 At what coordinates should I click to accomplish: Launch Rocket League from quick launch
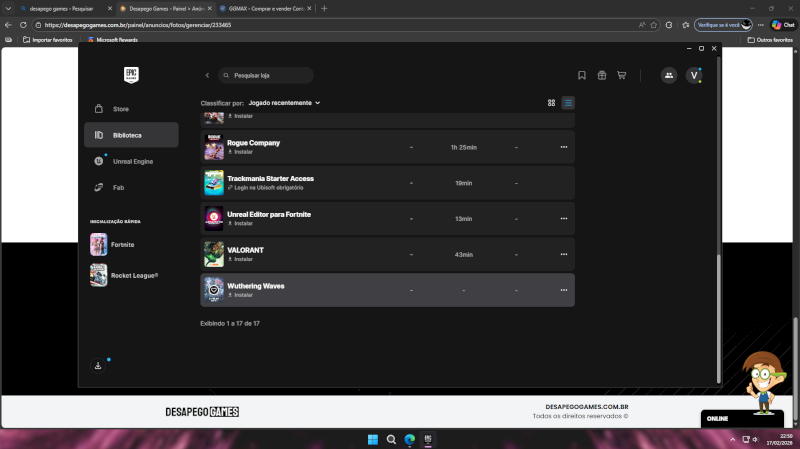tap(124, 275)
